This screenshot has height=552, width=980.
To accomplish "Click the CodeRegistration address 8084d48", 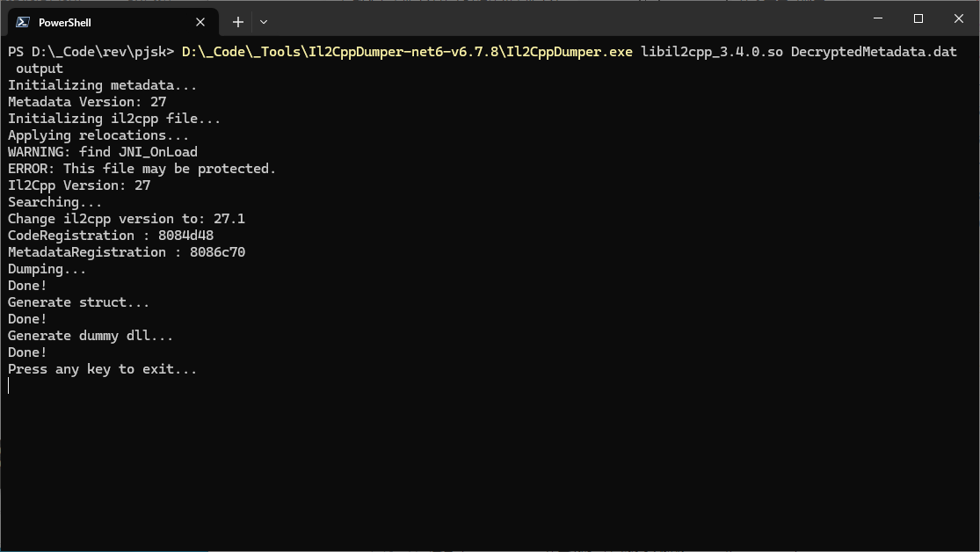I will [186, 236].
